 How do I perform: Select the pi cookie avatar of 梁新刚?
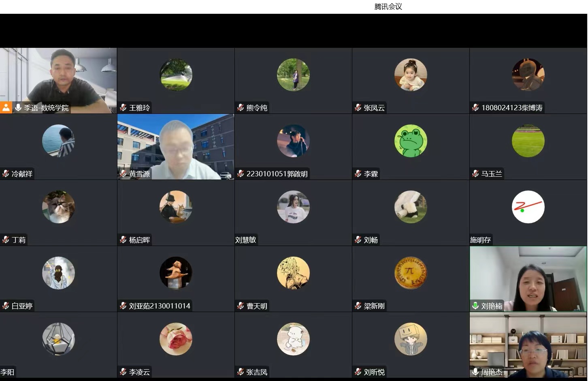(x=411, y=273)
